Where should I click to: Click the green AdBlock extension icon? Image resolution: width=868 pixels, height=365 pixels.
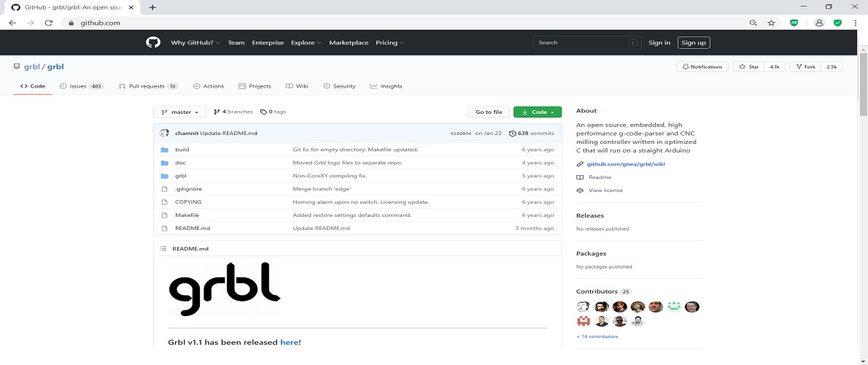pos(794,23)
